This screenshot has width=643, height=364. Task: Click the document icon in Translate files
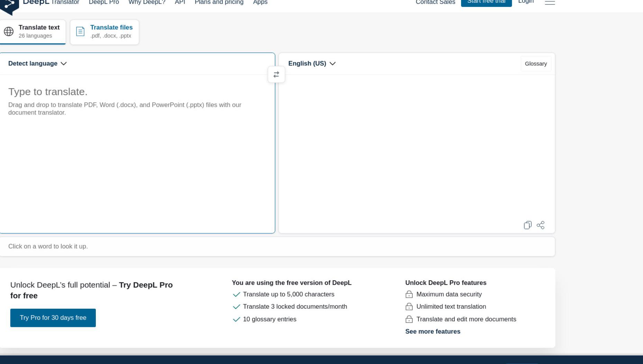coord(80,31)
